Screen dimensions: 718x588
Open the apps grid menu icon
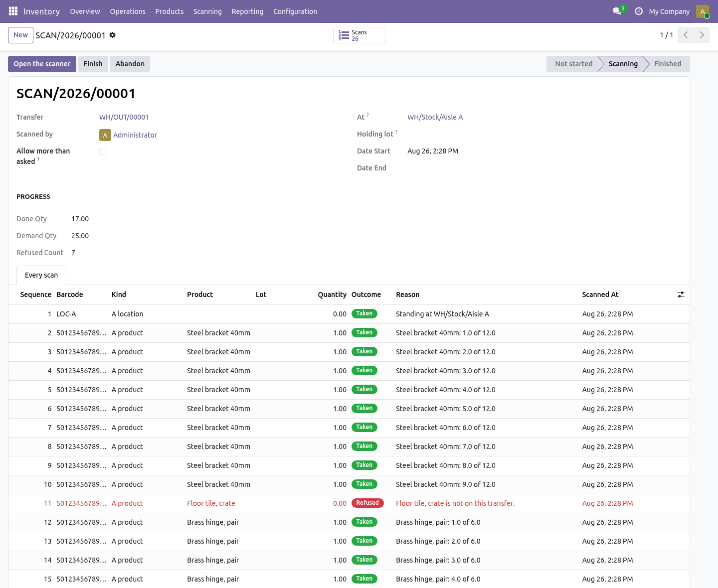[13, 11]
